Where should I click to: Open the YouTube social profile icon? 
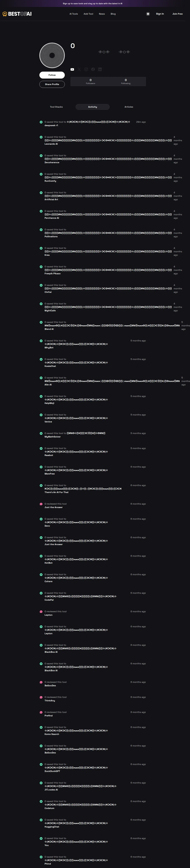[72, 69]
